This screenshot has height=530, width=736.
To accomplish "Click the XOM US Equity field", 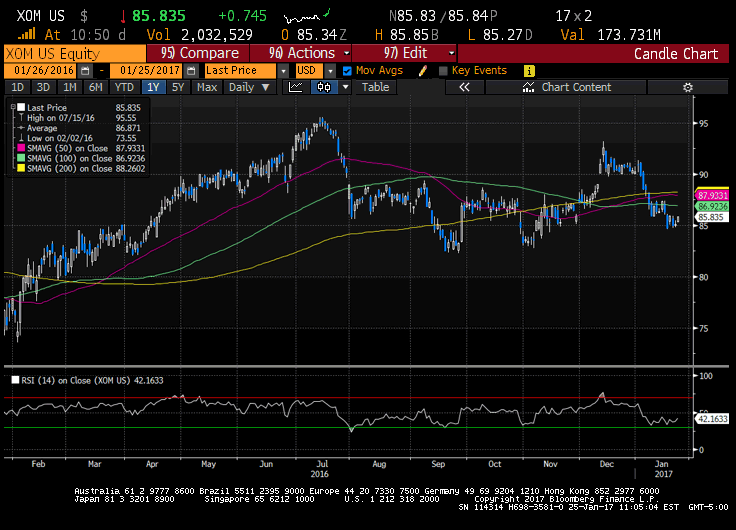I will pyautogui.click(x=75, y=54).
